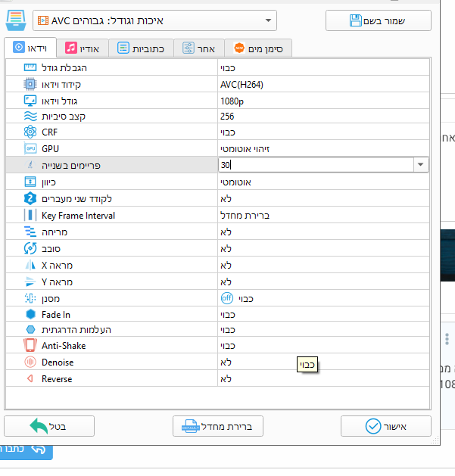The image size is (455, 476).
Task: Expand the frames per second dropdown arrow
Action: coord(421,165)
